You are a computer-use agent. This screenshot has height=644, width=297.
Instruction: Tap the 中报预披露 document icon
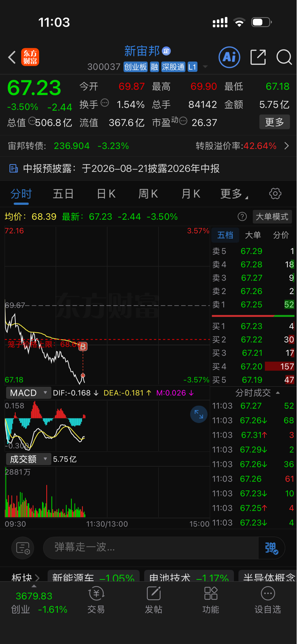point(14,169)
